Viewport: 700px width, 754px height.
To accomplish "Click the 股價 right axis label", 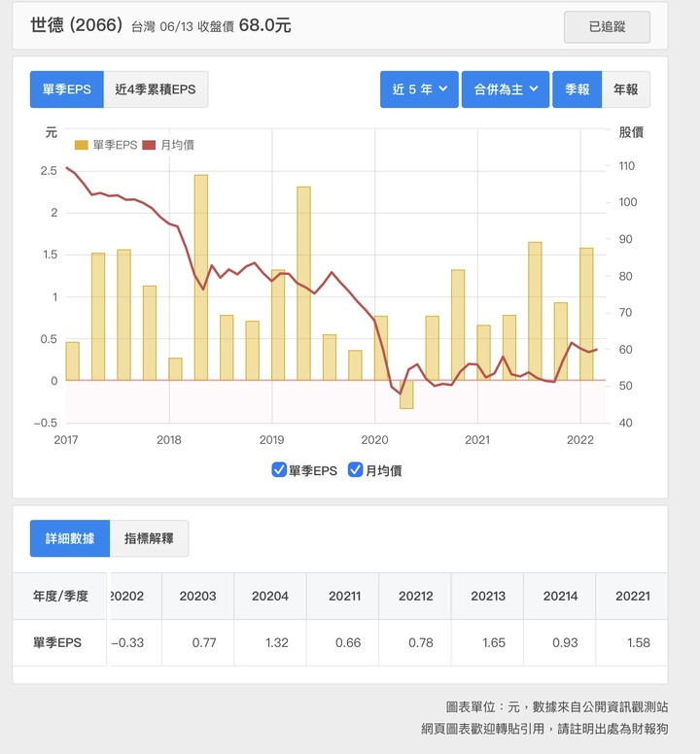I will point(631,132).
